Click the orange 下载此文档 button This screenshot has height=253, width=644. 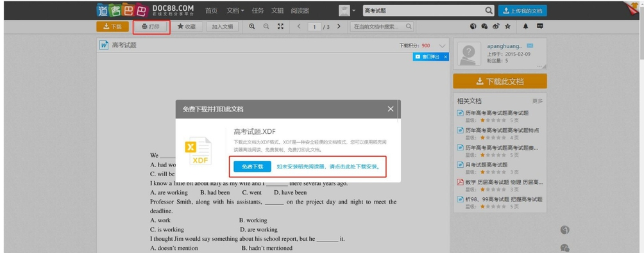(x=500, y=81)
